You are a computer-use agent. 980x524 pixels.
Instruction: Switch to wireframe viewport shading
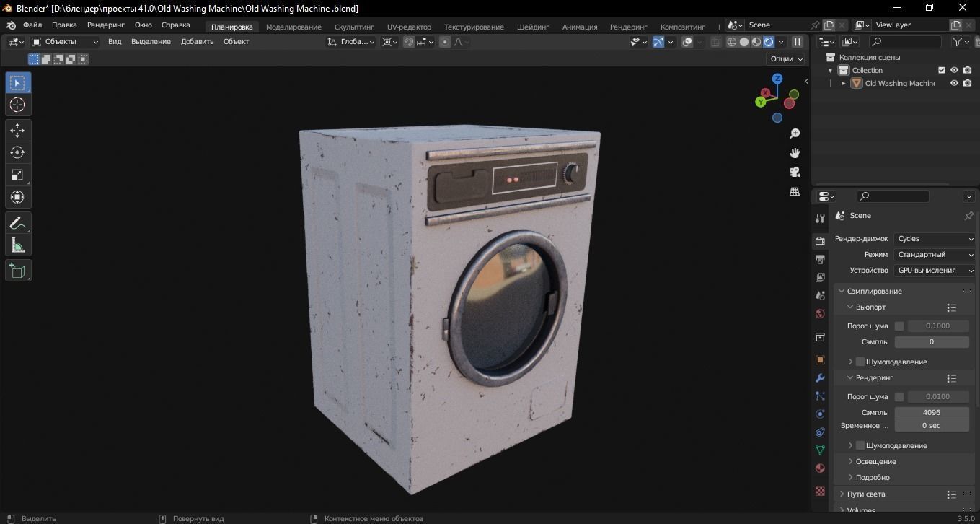click(x=732, y=42)
